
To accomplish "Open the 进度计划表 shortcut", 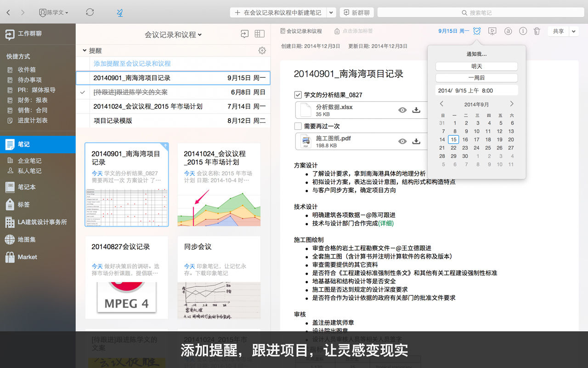I will pos(33,120).
